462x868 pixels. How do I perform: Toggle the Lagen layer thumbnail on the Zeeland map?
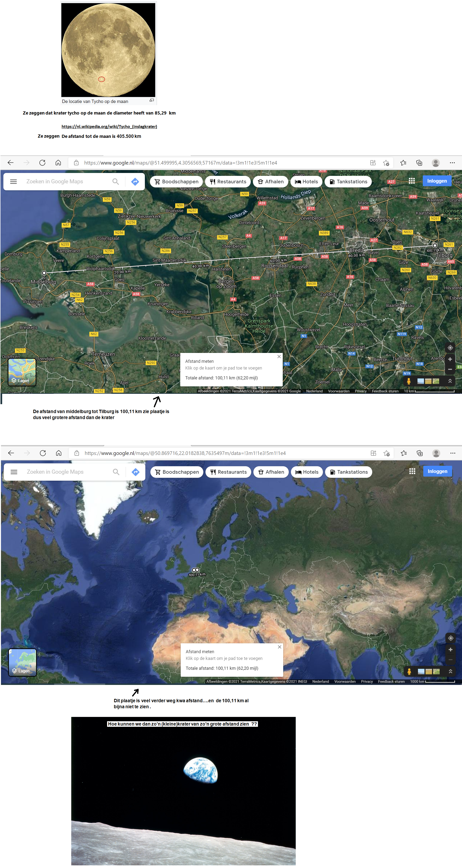[22, 372]
